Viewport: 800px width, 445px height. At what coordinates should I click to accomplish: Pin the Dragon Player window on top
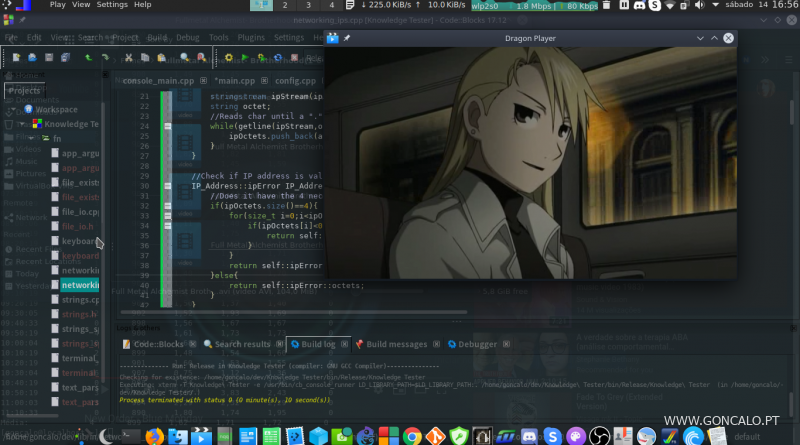tap(346, 38)
